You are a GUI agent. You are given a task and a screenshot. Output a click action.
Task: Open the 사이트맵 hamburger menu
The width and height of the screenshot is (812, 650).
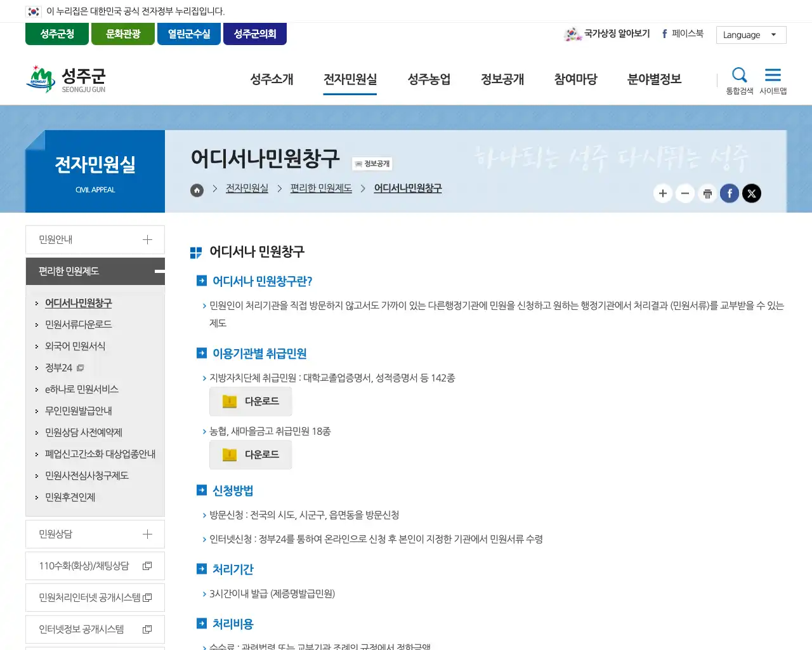773,81
